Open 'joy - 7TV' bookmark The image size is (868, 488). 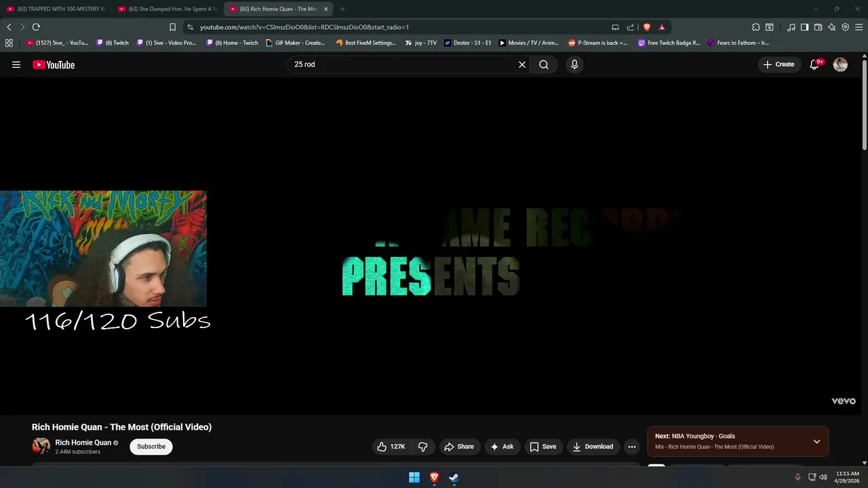click(x=421, y=43)
